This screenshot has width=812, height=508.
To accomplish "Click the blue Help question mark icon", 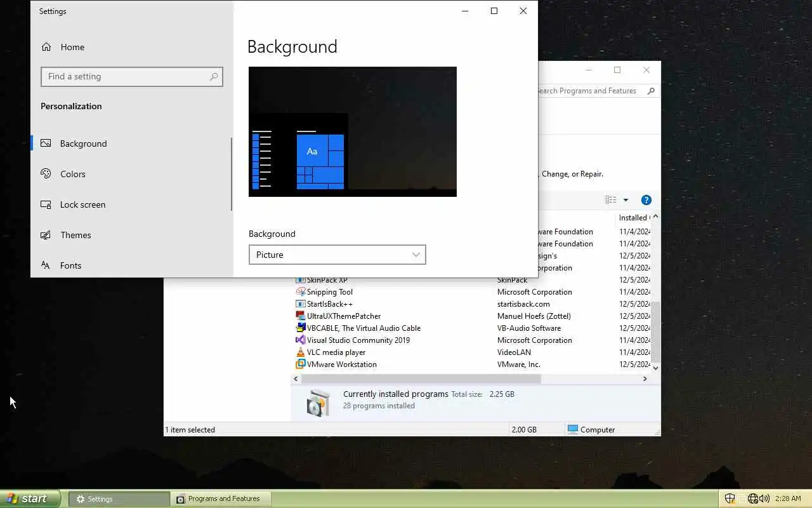I will click(x=646, y=200).
